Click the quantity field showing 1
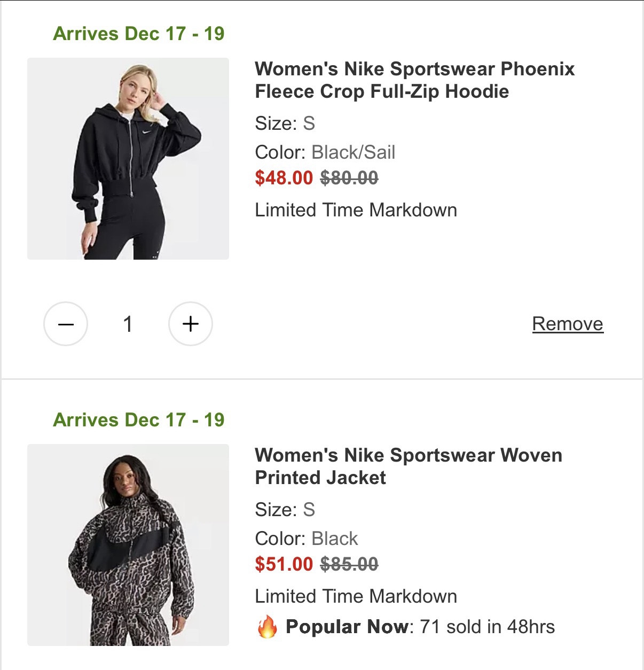The image size is (644, 670). [128, 323]
